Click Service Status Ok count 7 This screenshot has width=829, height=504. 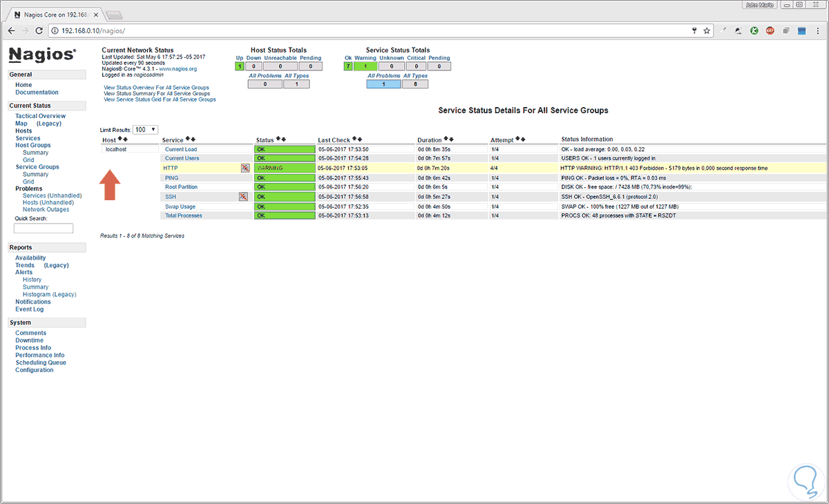349,67
